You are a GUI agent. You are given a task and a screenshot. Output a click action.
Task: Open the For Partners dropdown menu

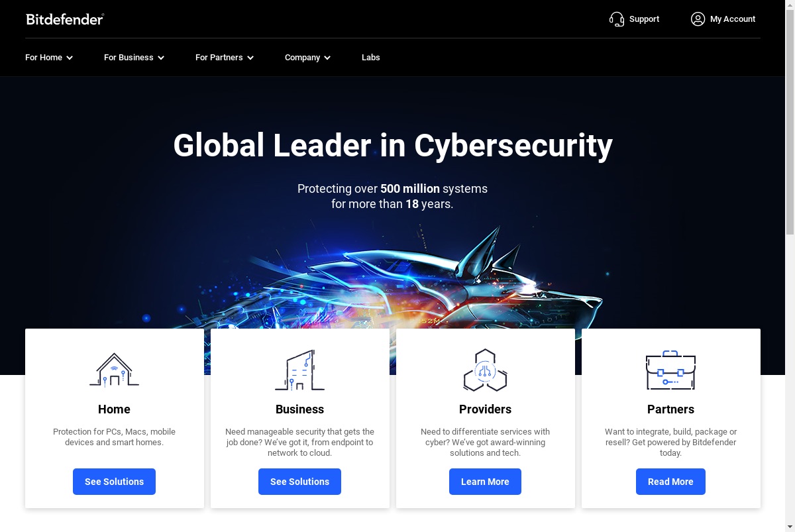coord(225,58)
